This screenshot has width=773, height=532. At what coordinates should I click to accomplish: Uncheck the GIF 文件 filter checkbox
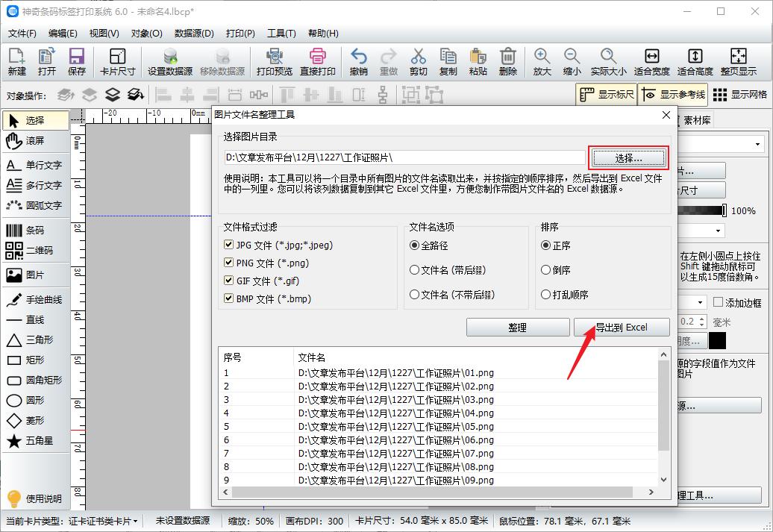pyautogui.click(x=228, y=280)
